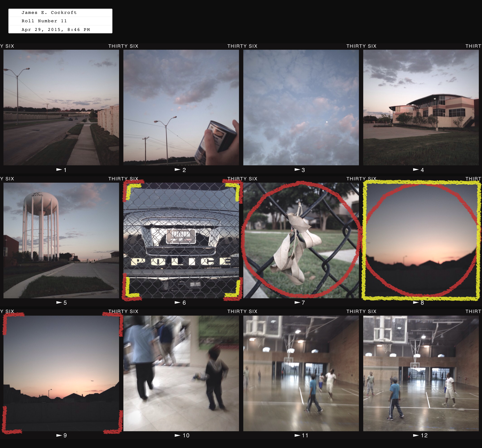Open the street and sidewalk photo, frame 1
Screen dimensions: 482x448
pyautogui.click(x=61, y=107)
